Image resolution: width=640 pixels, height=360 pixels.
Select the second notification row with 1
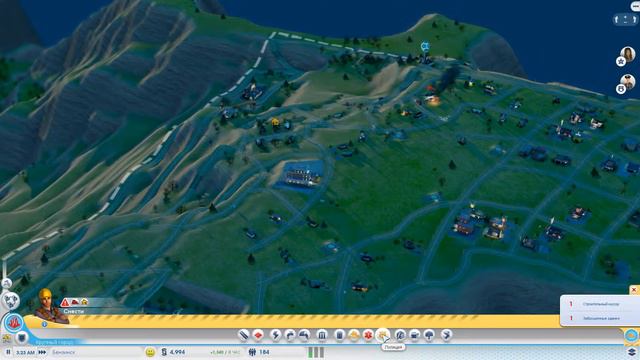(600, 318)
